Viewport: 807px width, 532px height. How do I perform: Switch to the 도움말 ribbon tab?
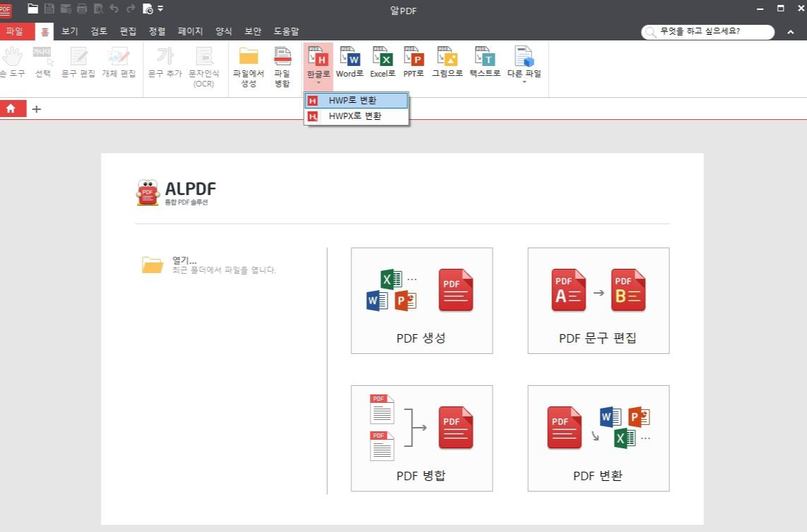coord(286,31)
